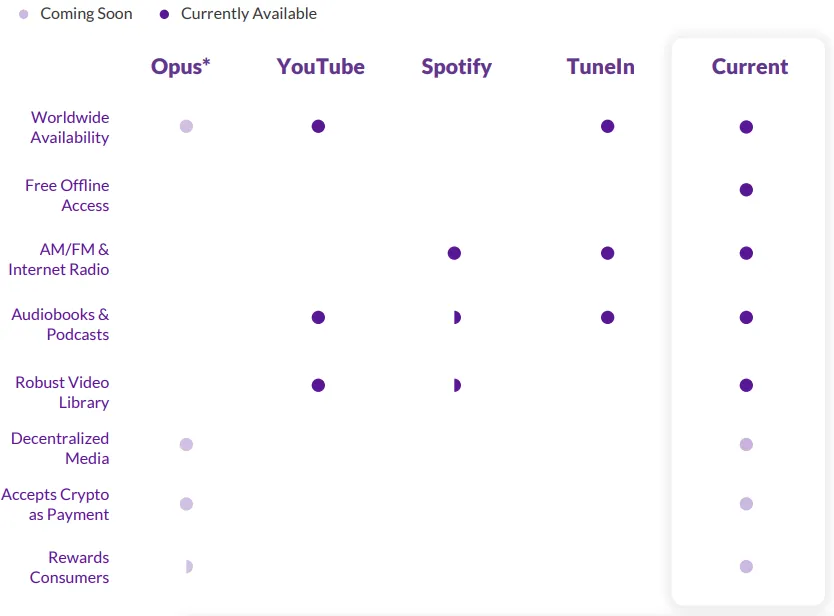Click Opus Accepts Crypto as Payment dot

(186, 503)
